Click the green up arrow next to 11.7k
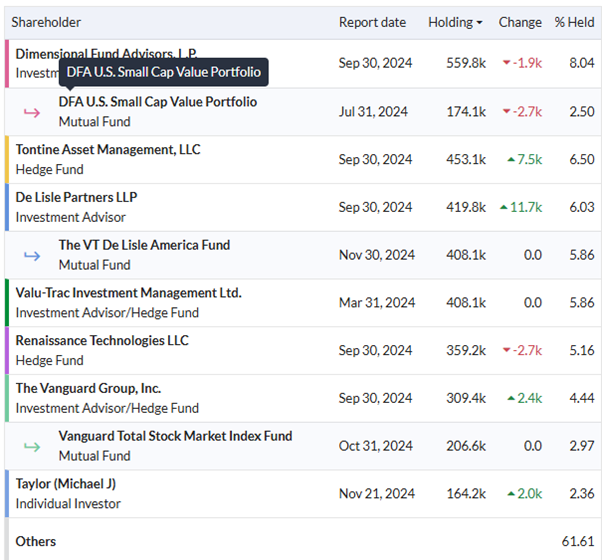The height and width of the screenshot is (560, 602). [504, 207]
